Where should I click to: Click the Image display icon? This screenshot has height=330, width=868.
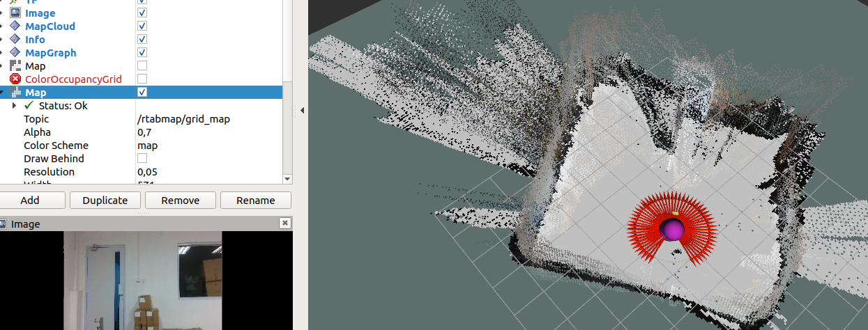(x=15, y=13)
